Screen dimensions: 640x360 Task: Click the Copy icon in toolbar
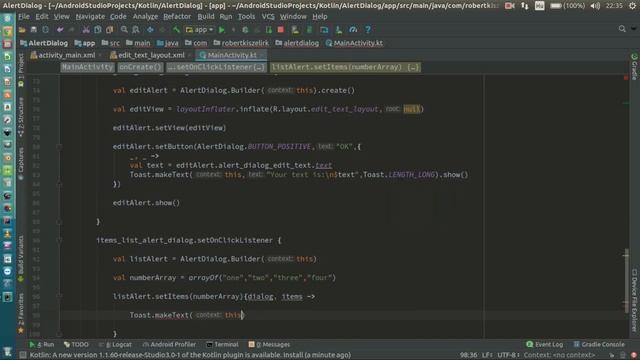(x=98, y=30)
